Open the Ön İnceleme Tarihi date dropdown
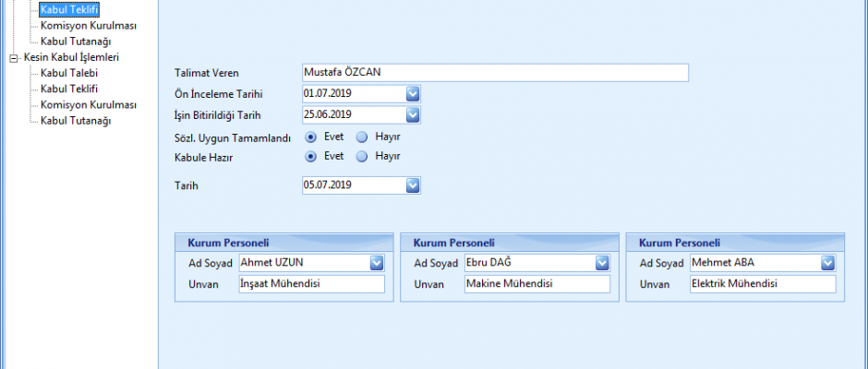868x369 pixels. 413,93
